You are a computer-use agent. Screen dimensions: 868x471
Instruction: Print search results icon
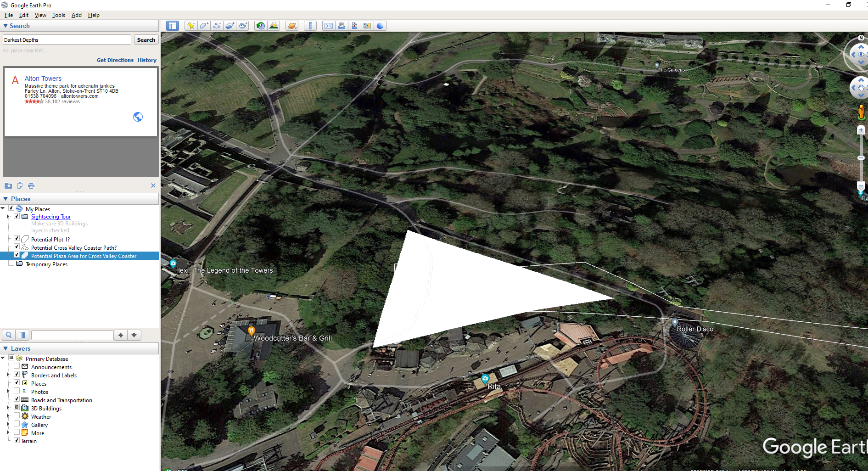point(31,185)
